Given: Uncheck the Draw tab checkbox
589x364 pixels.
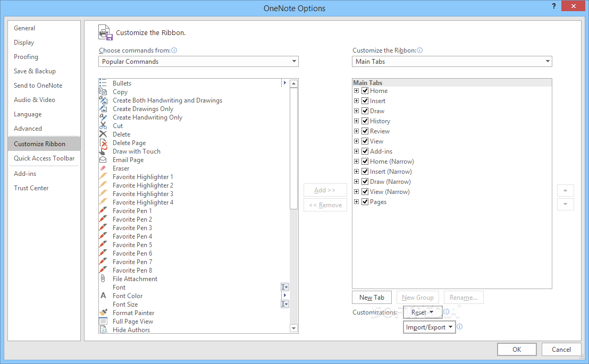Looking at the screenshot, I should tap(365, 111).
